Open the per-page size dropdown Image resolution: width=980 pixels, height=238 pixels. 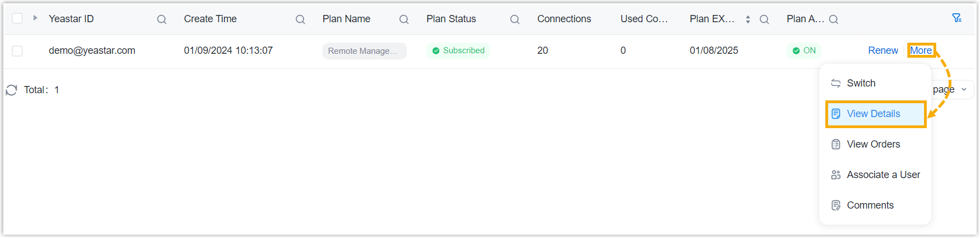tap(964, 89)
